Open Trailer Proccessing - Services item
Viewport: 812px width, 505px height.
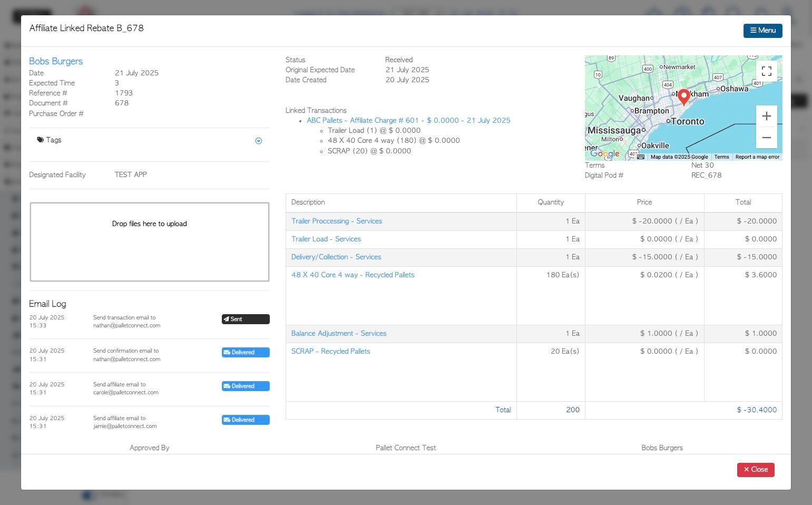337,221
